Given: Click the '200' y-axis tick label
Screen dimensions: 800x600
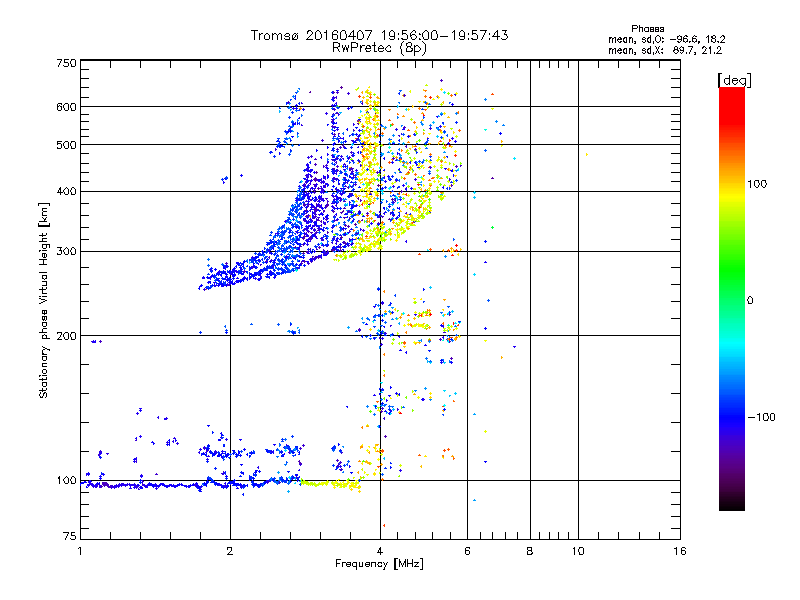Looking at the screenshot, I should pos(66,336).
